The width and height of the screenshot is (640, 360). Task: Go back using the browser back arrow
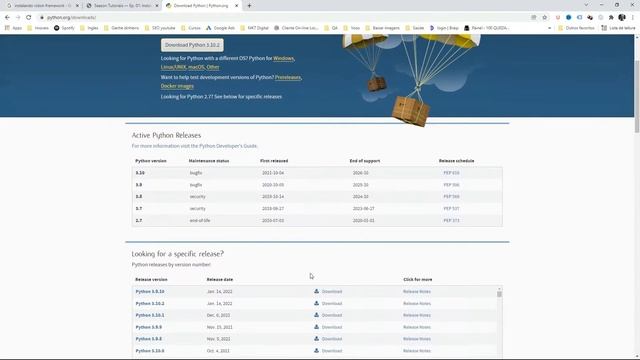click(7, 18)
